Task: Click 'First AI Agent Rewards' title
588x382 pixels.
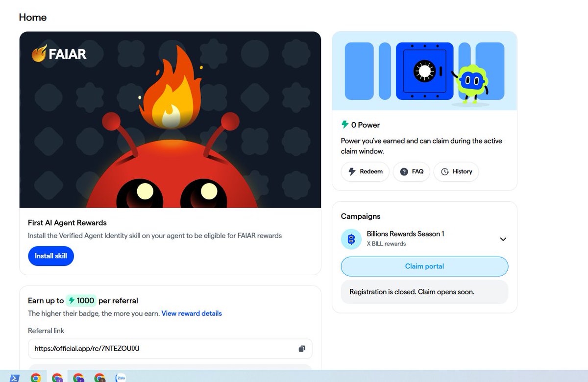Action: (x=68, y=223)
